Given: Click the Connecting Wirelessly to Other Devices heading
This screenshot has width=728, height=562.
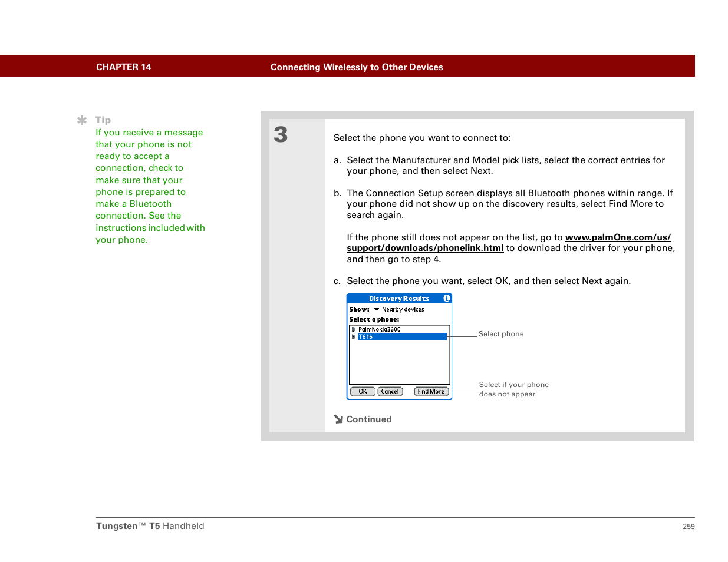Looking at the screenshot, I should click(x=357, y=67).
